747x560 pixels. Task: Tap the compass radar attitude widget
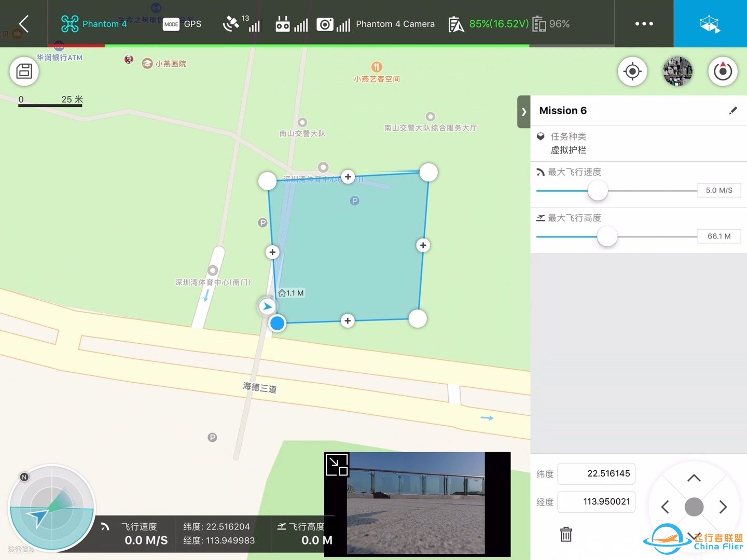click(52, 508)
